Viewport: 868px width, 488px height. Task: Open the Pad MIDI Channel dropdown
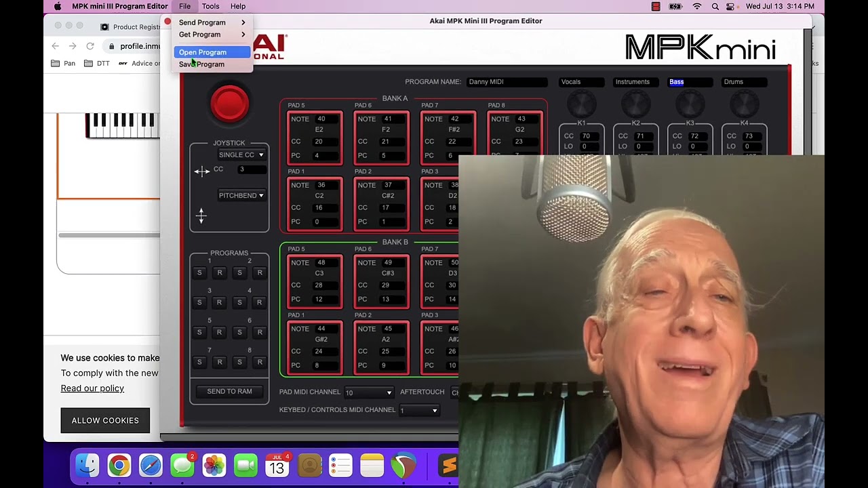pos(368,392)
